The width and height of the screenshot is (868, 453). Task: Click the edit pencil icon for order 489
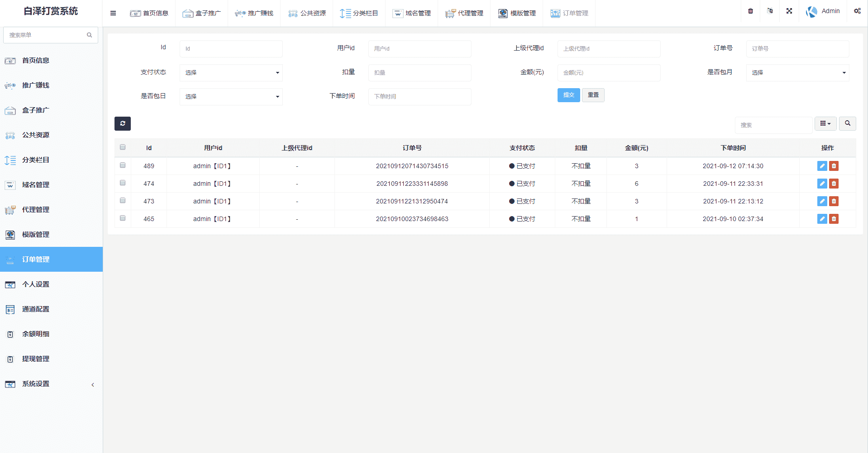pyautogui.click(x=822, y=166)
